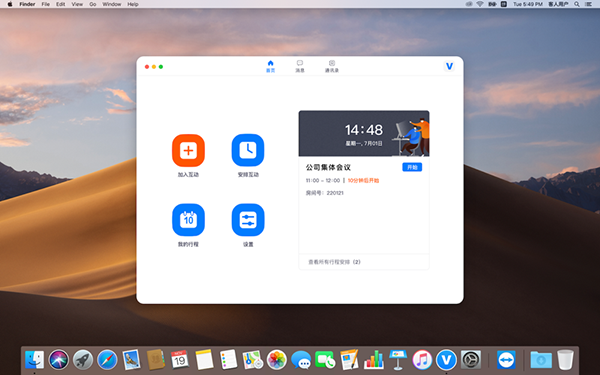Image resolution: width=600 pixels, height=375 pixels.
Task: Click the Wi-Fi icon in the menu bar
Action: tap(480, 4)
